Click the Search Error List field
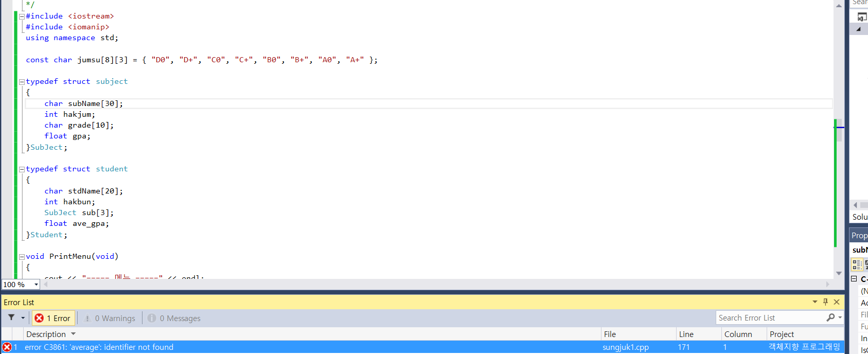Image resolution: width=868 pixels, height=354 pixels. point(769,318)
